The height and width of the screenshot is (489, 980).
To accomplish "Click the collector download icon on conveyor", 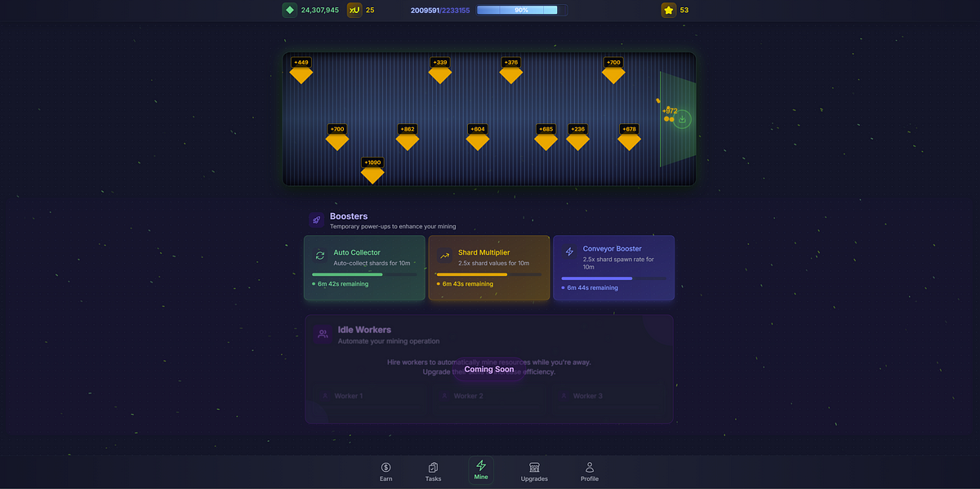I will click(683, 119).
